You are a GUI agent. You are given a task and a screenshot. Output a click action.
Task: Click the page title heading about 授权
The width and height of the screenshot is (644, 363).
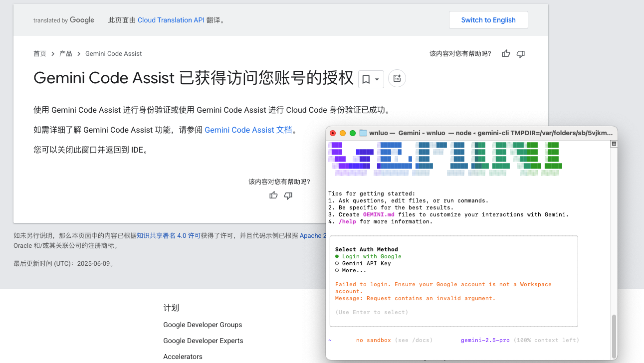194,78
